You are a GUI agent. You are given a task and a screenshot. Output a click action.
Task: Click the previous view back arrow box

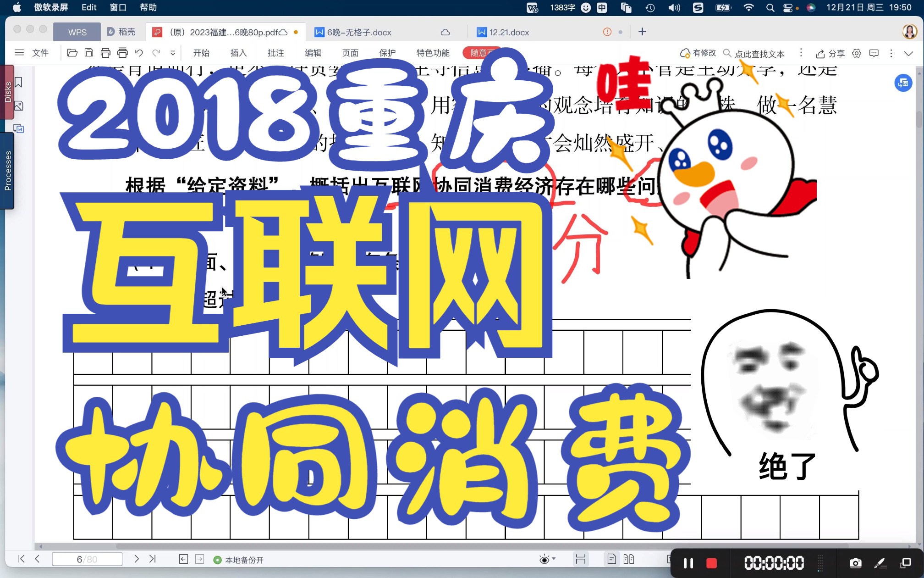183,559
